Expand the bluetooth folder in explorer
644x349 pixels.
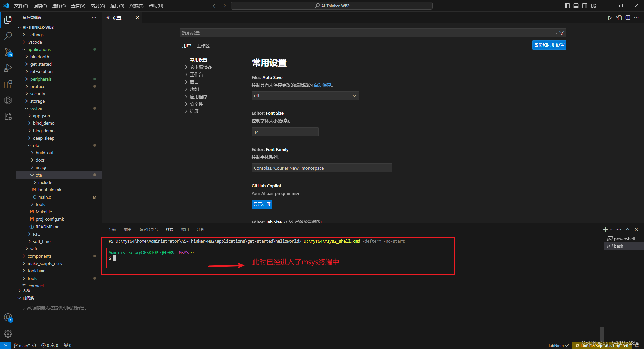[40, 57]
